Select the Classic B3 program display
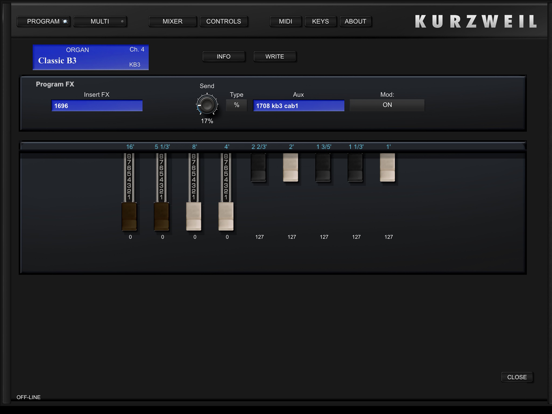 [91, 57]
